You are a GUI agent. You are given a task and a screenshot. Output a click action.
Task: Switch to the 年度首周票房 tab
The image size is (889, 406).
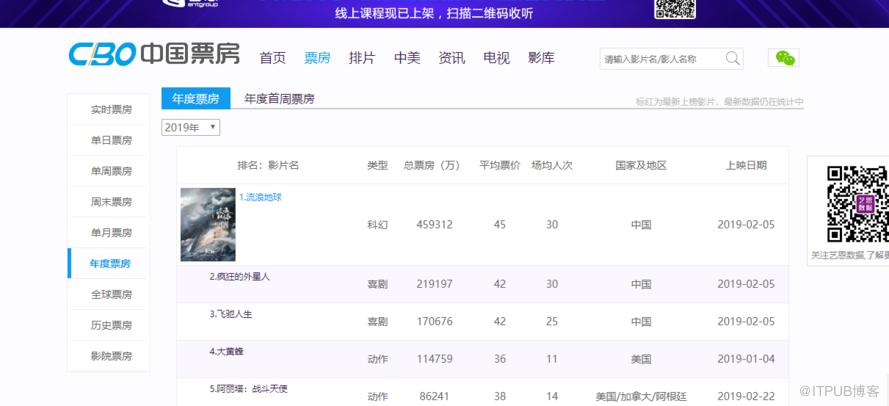(279, 99)
